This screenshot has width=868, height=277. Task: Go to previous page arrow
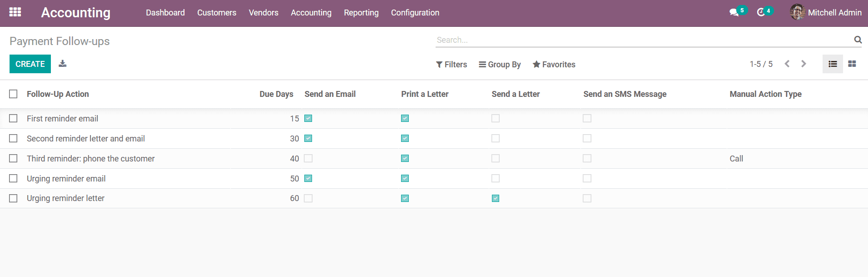(x=787, y=64)
